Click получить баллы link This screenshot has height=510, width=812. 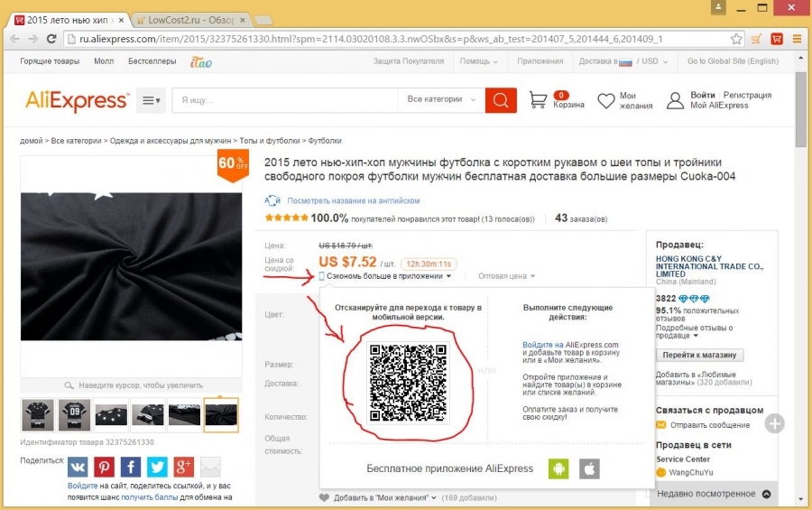pos(150,497)
